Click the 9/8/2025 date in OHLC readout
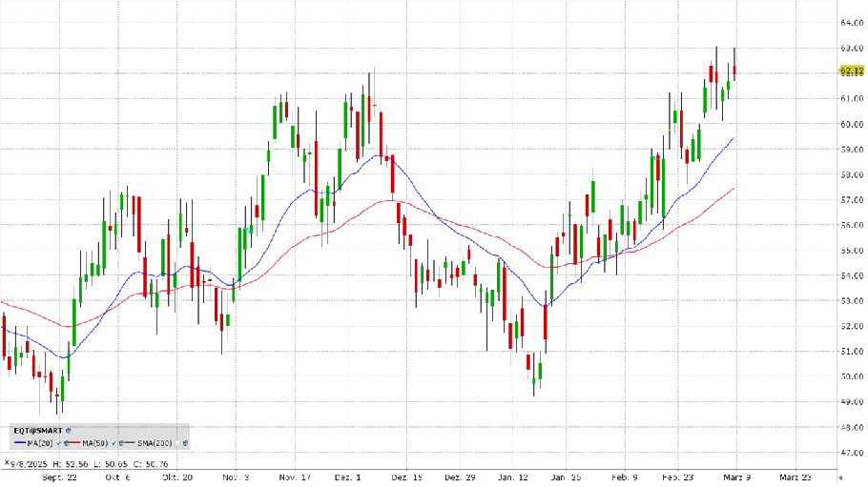Image resolution: width=868 pixels, height=487 pixels. [x=29, y=464]
